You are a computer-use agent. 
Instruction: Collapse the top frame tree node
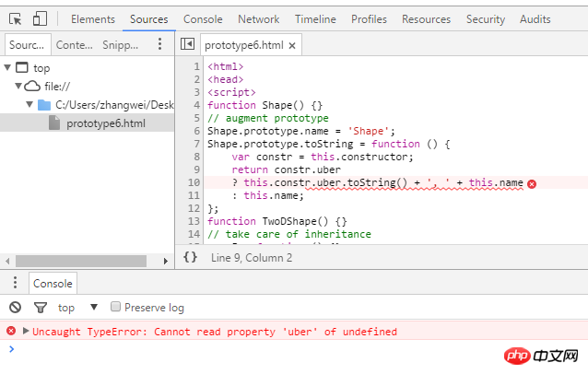[x=8, y=67]
